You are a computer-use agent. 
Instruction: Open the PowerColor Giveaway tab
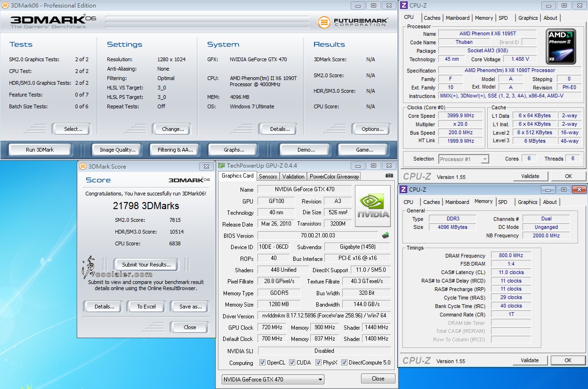334,177
